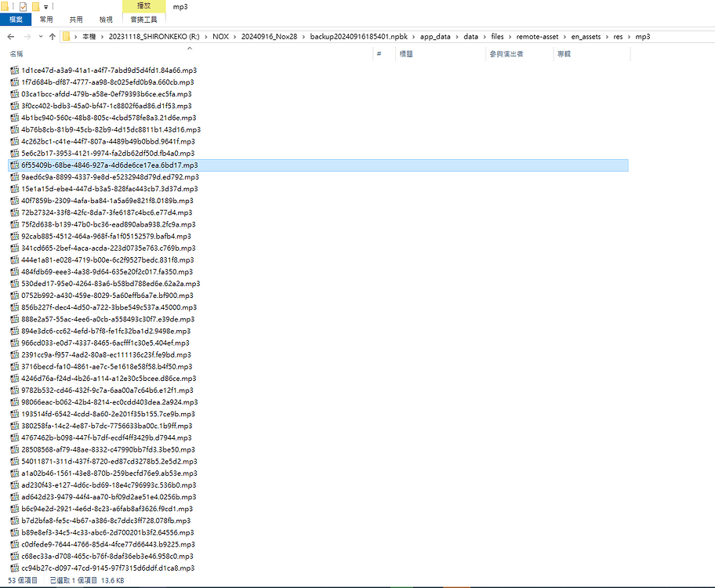Open the 檔案 file menu
This screenshot has width=715, height=588.
(16, 19)
